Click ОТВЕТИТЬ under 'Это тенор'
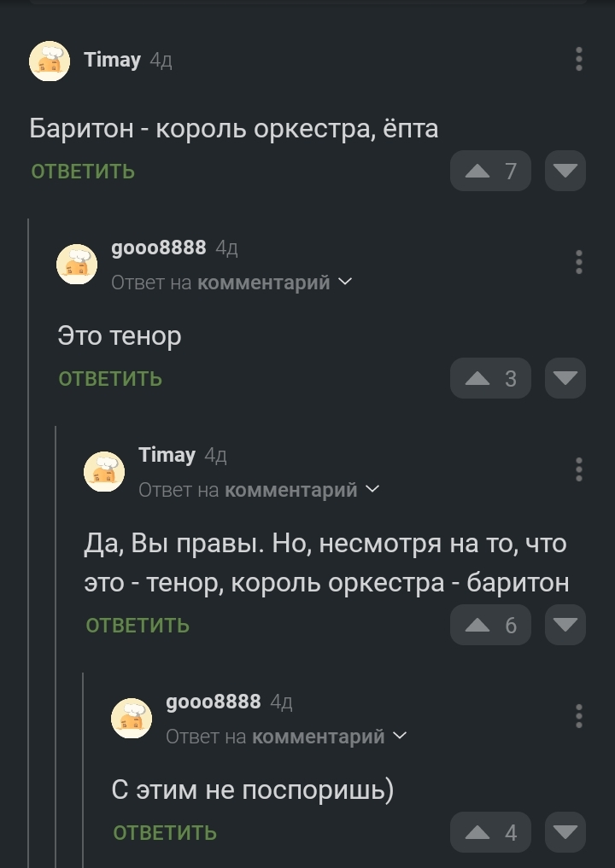 pyautogui.click(x=110, y=379)
